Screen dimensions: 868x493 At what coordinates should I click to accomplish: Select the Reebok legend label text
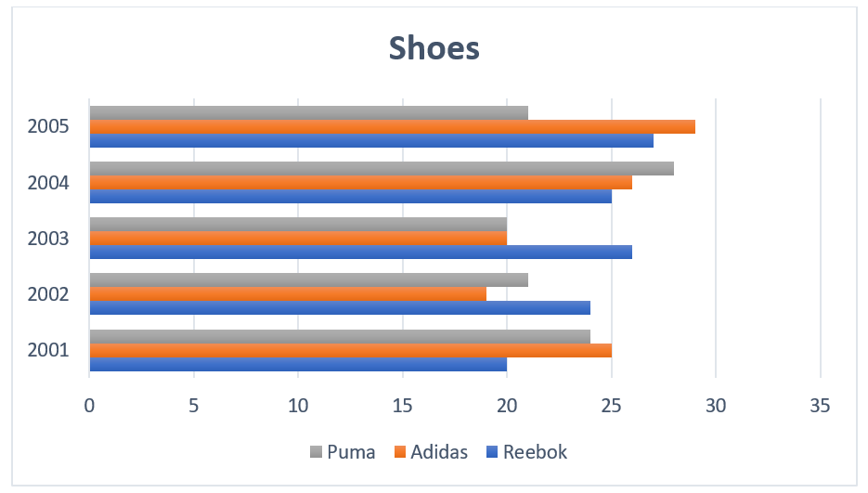point(534,452)
